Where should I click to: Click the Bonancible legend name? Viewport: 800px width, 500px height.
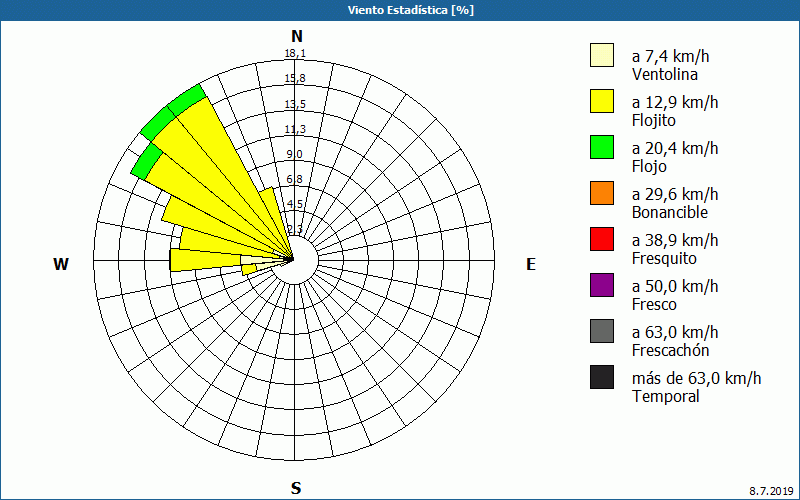click(670, 212)
